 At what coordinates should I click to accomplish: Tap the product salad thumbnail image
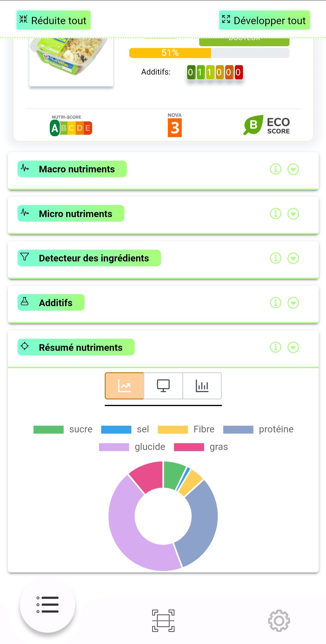(x=71, y=60)
